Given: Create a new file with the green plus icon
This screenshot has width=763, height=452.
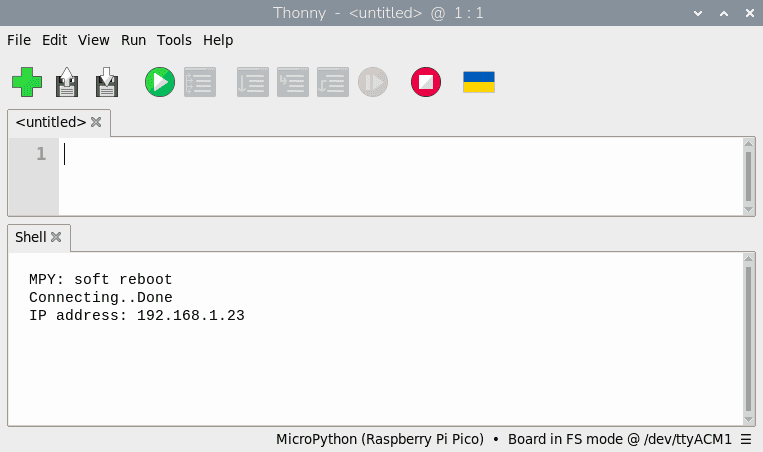Looking at the screenshot, I should point(27,82).
